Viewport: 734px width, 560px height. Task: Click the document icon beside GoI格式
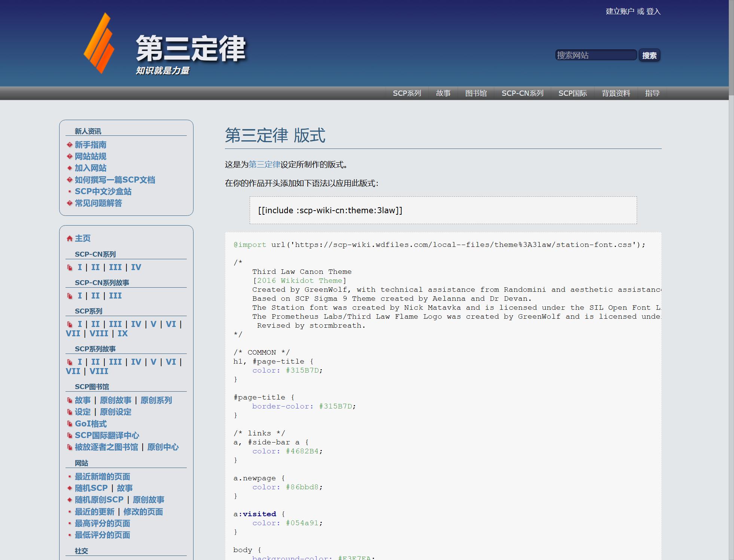point(70,424)
